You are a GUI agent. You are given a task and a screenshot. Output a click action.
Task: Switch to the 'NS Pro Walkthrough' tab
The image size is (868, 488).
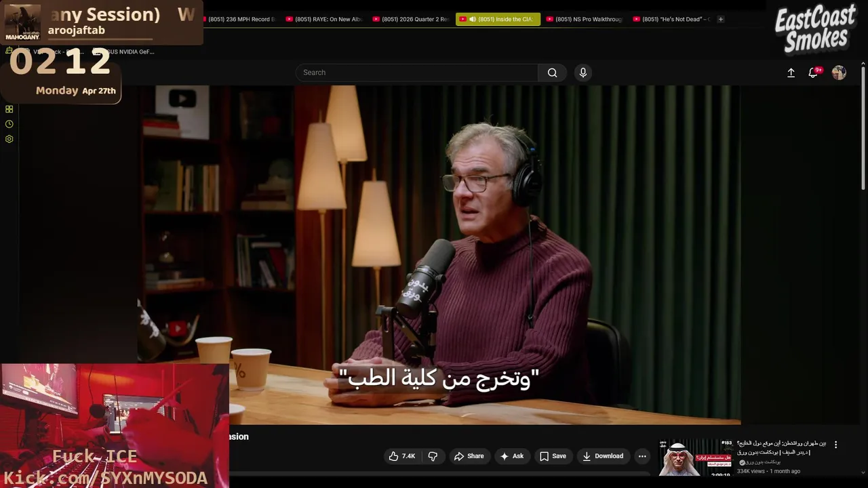pos(585,19)
